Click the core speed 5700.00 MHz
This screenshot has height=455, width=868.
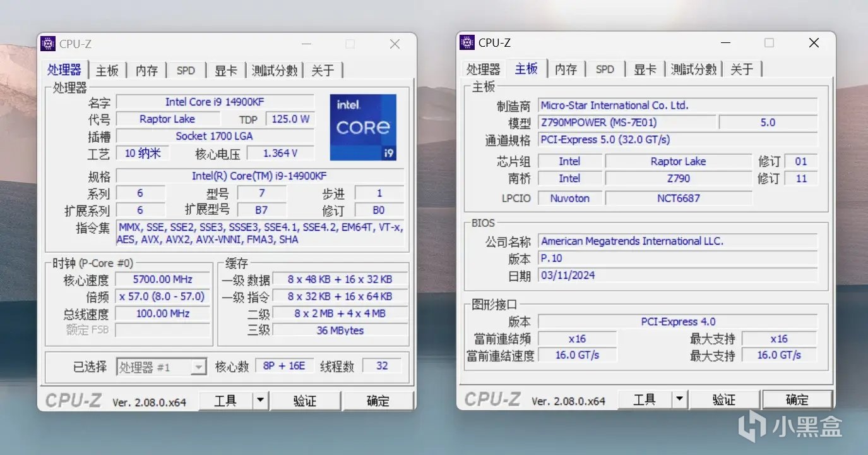pyautogui.click(x=163, y=279)
